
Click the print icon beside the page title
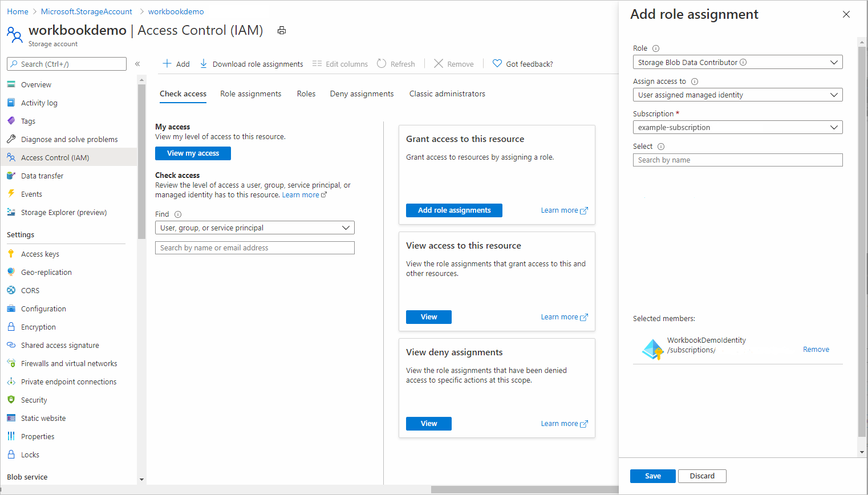tap(281, 31)
